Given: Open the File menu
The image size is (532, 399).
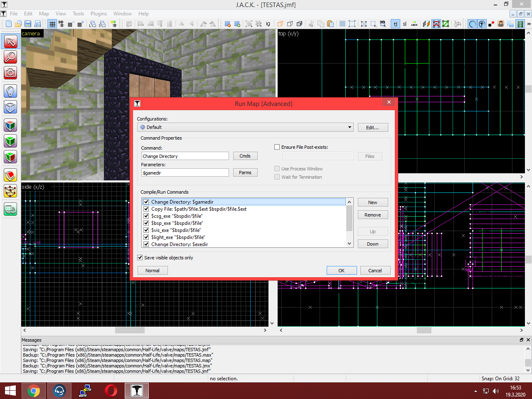Looking at the screenshot, I should pos(14,14).
